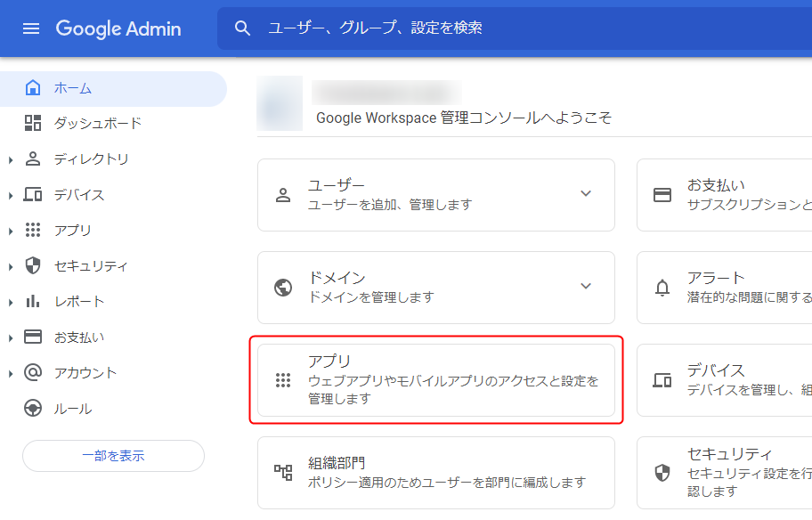
Task: Click the お支払い card credit-card icon
Action: (x=662, y=195)
